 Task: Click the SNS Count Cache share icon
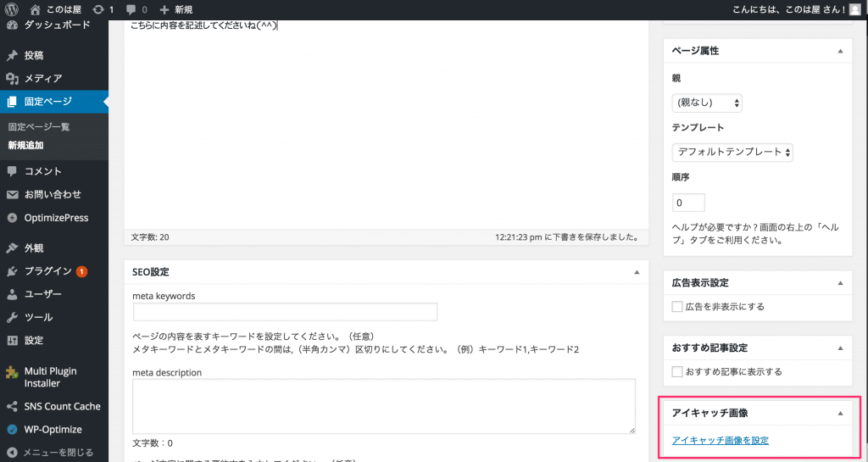tap(12, 407)
